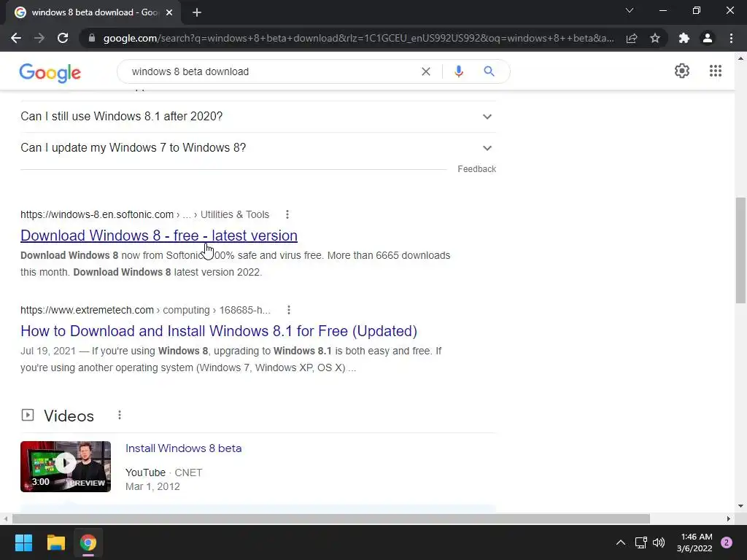Expand 'Can I update my Windows 7 to Windows 8?'
The height and width of the screenshot is (560, 747).
[258, 148]
